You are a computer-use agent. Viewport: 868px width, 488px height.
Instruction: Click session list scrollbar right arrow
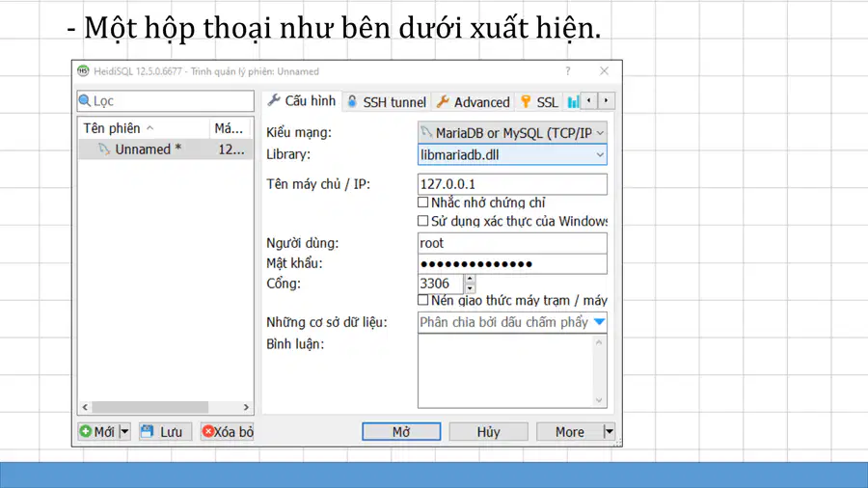click(x=246, y=407)
